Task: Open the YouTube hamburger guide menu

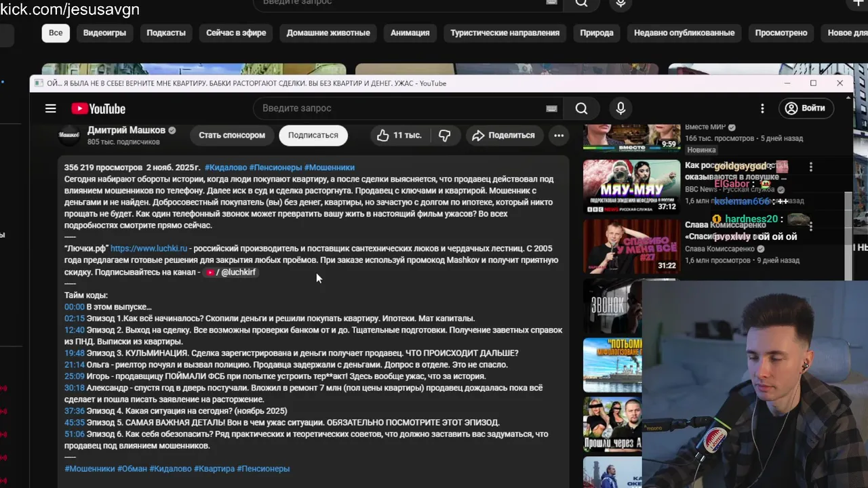Action: point(50,108)
